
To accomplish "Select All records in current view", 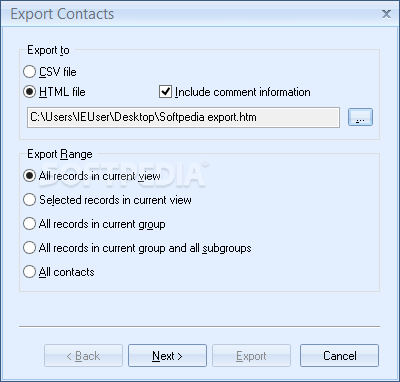I will point(29,176).
